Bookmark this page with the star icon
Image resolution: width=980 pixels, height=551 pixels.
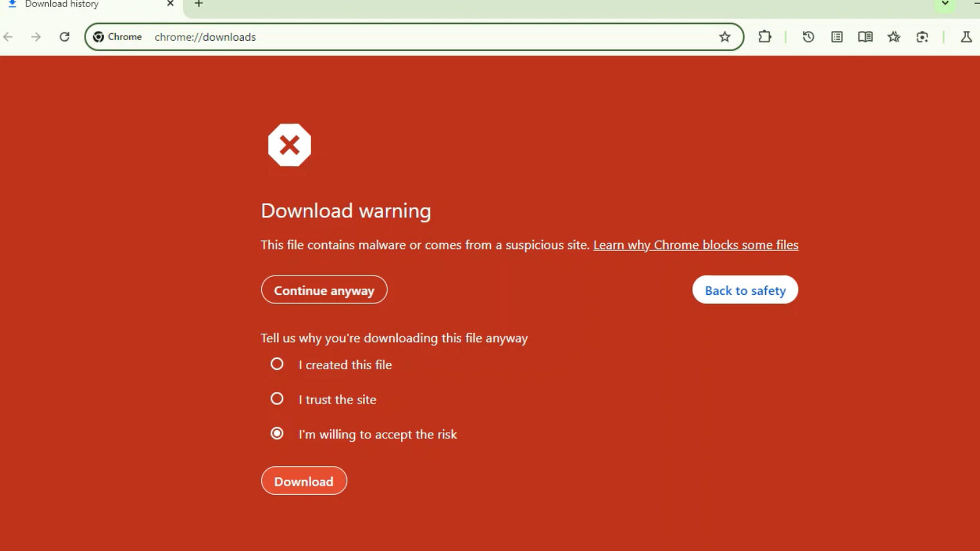coord(724,37)
